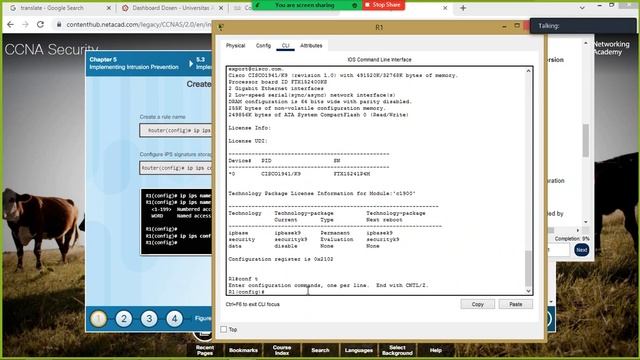Click scroll-down arrow in right course panel
The image size is (640, 360).
586,222
